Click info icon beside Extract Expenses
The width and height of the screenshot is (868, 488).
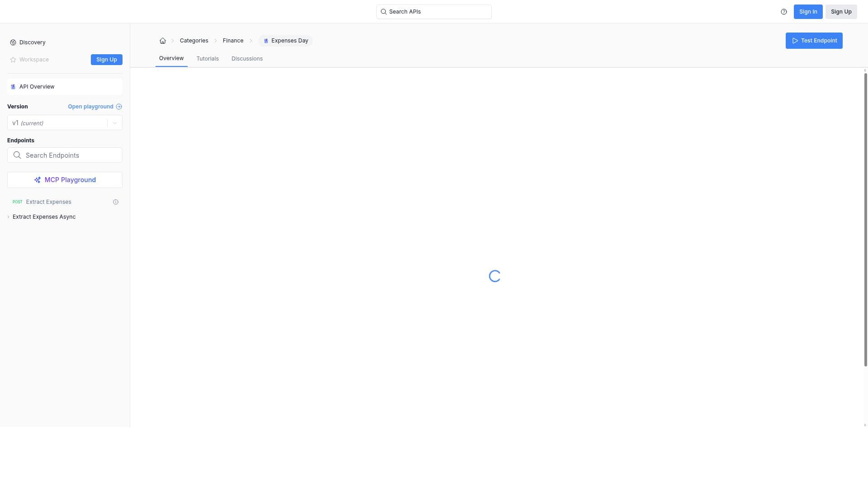(116, 202)
